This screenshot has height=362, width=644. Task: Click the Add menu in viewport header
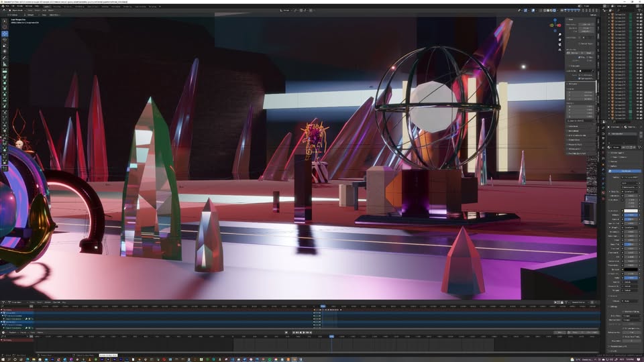pyautogui.click(x=44, y=10)
